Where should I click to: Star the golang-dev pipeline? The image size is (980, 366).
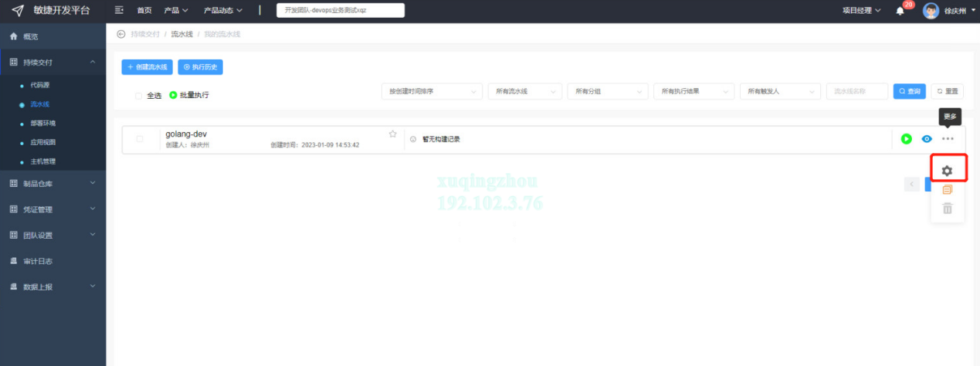coord(392,134)
